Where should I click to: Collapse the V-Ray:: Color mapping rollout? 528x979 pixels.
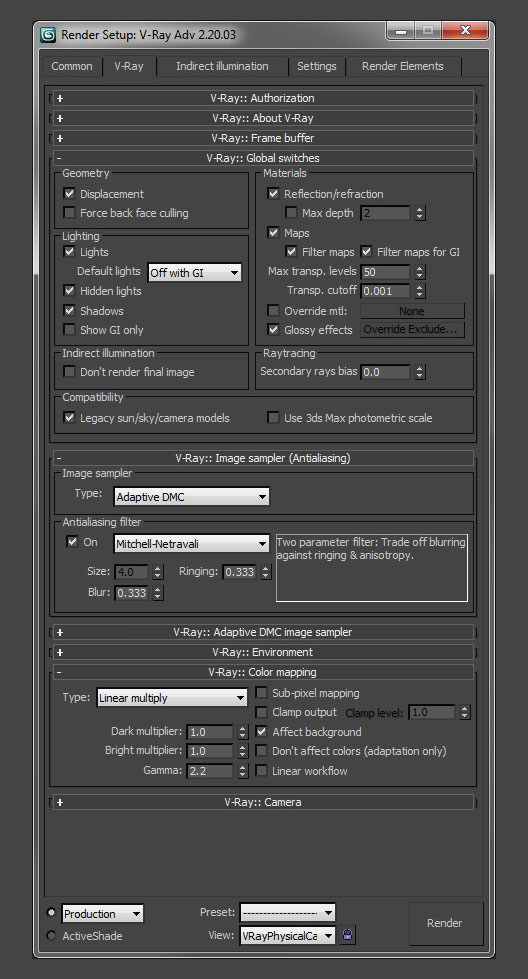(263, 672)
